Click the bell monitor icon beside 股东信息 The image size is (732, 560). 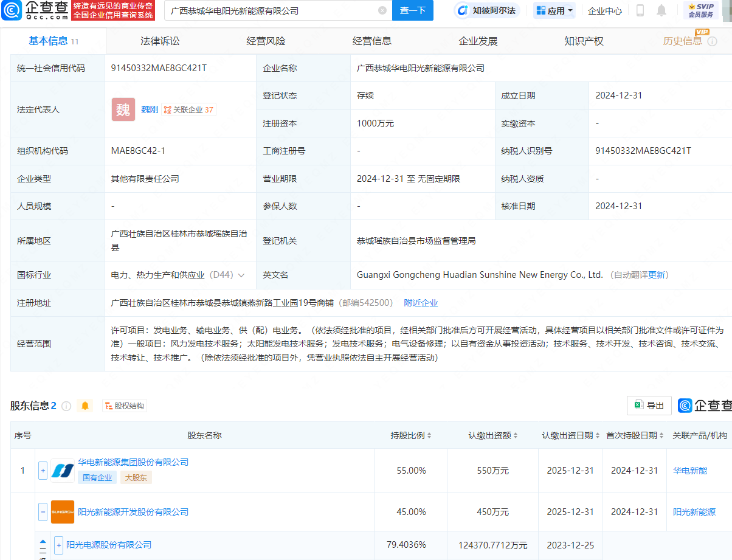click(85, 406)
